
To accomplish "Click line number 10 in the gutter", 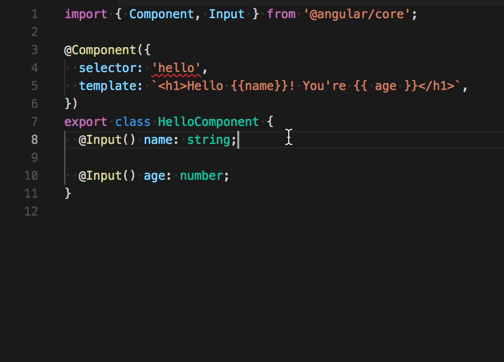I will coord(31,176).
